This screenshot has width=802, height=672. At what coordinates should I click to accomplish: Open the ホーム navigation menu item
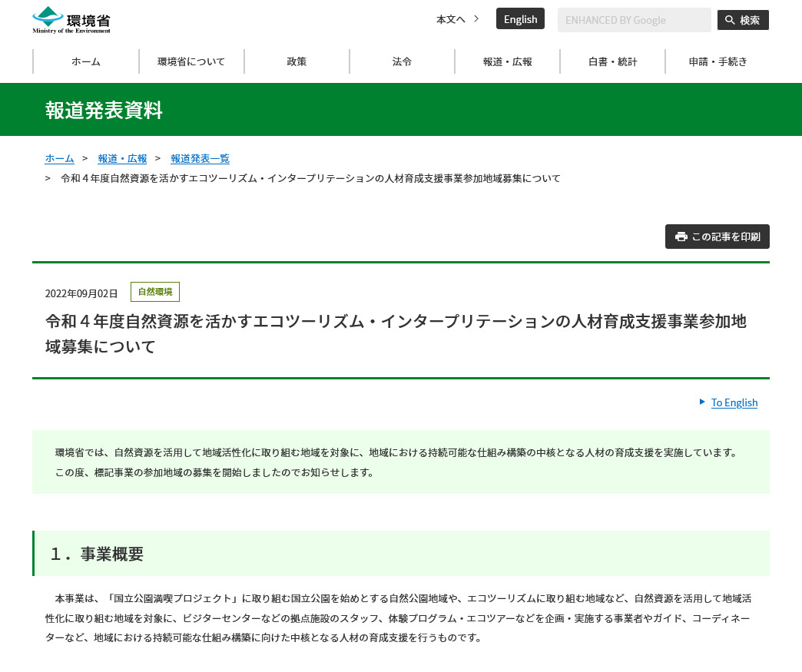tap(86, 61)
